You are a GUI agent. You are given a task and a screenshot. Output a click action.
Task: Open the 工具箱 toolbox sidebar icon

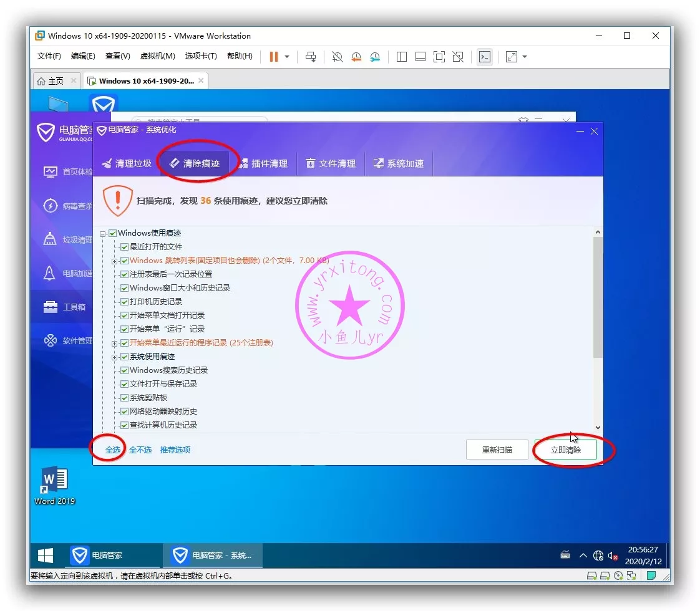point(50,307)
